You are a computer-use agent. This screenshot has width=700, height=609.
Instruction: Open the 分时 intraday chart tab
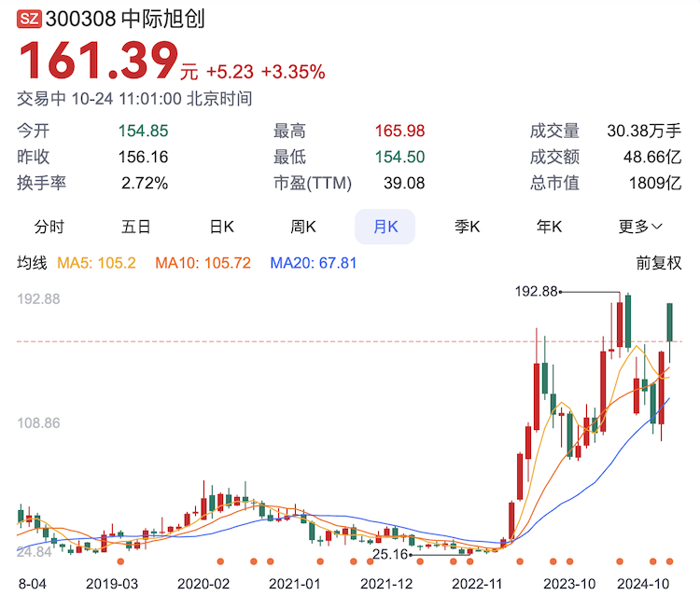coord(49,227)
